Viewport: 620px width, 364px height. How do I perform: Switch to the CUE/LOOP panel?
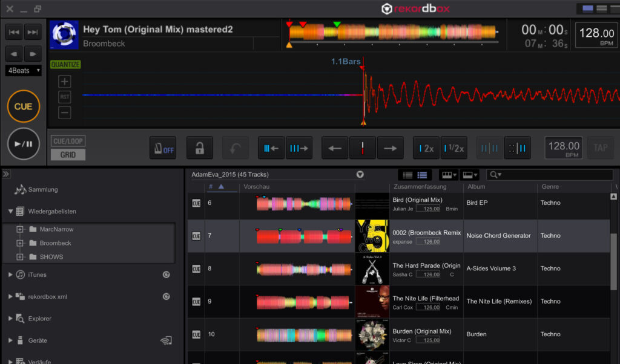click(x=68, y=141)
